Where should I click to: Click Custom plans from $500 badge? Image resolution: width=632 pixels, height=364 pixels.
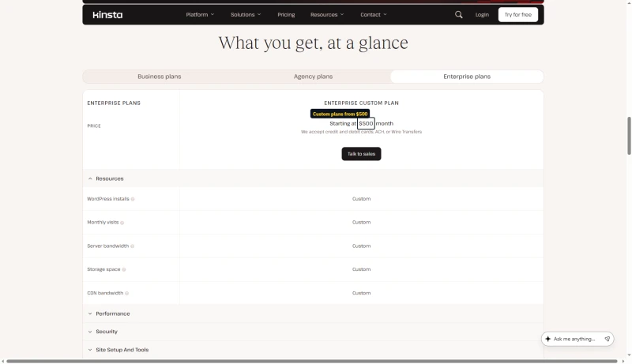[340, 114]
